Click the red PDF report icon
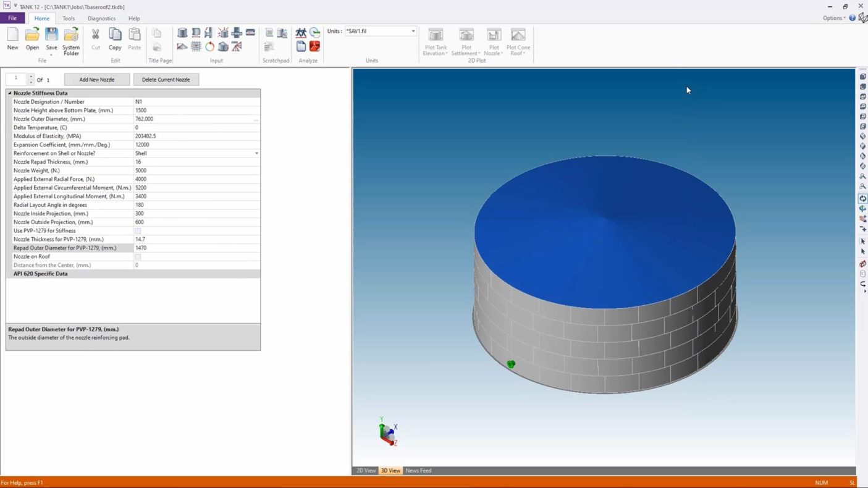 point(314,46)
